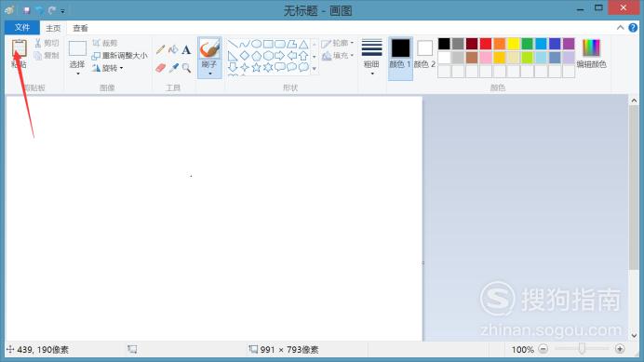Select Color 1 (颜色 1) box
The image size is (644, 362).
pyautogui.click(x=400, y=58)
